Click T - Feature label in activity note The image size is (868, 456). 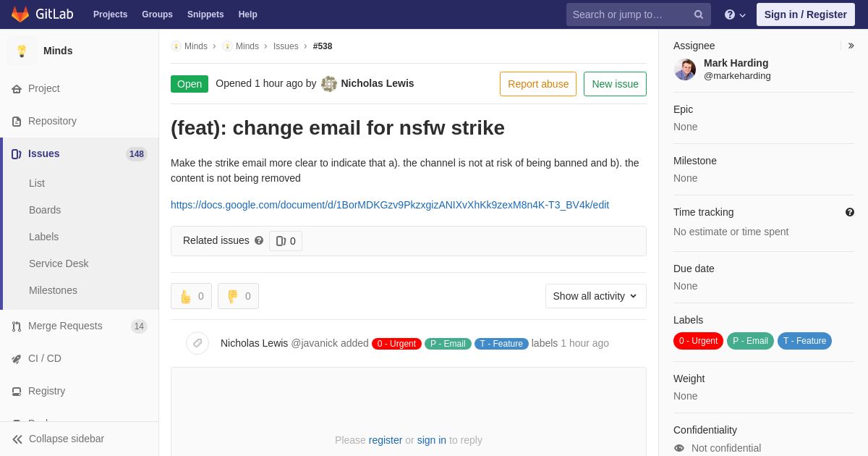pos(501,344)
